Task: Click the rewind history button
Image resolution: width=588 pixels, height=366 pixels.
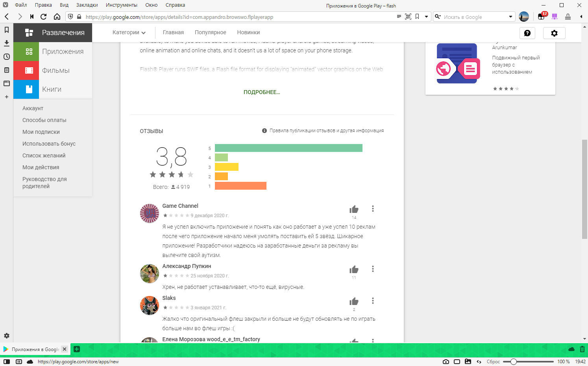Action: (32, 17)
